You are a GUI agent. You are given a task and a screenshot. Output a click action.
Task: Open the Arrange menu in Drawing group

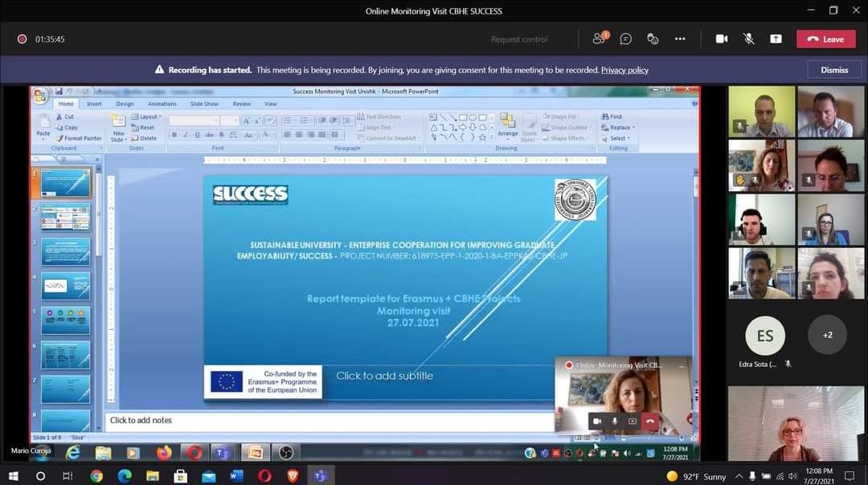[507, 125]
